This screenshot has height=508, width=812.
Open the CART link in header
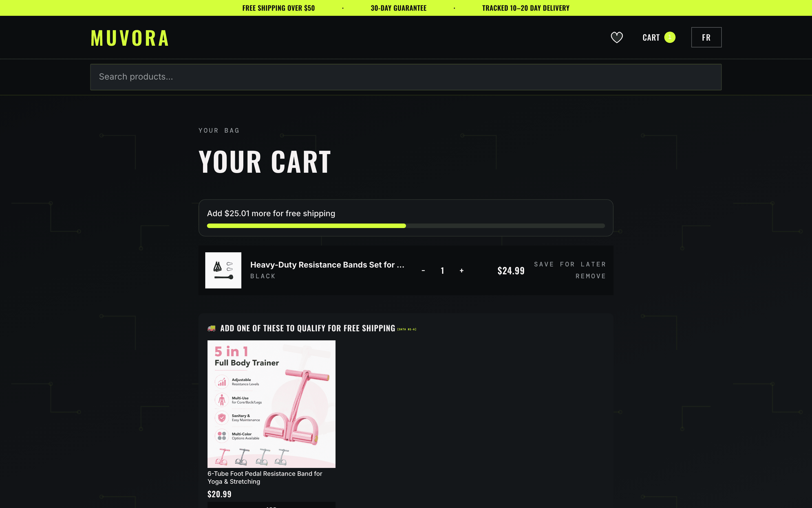651,38
